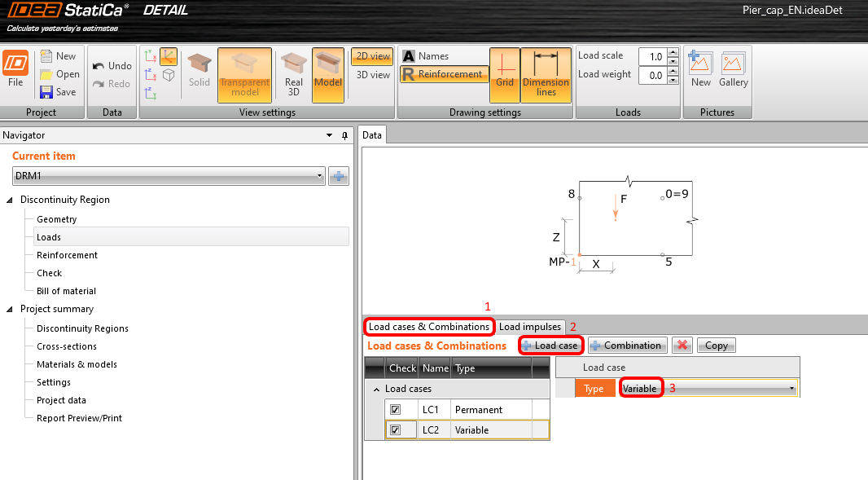Screen dimensions: 868x480
Task: Uncheck the LC1 Permanent checkbox
Action: [396, 410]
